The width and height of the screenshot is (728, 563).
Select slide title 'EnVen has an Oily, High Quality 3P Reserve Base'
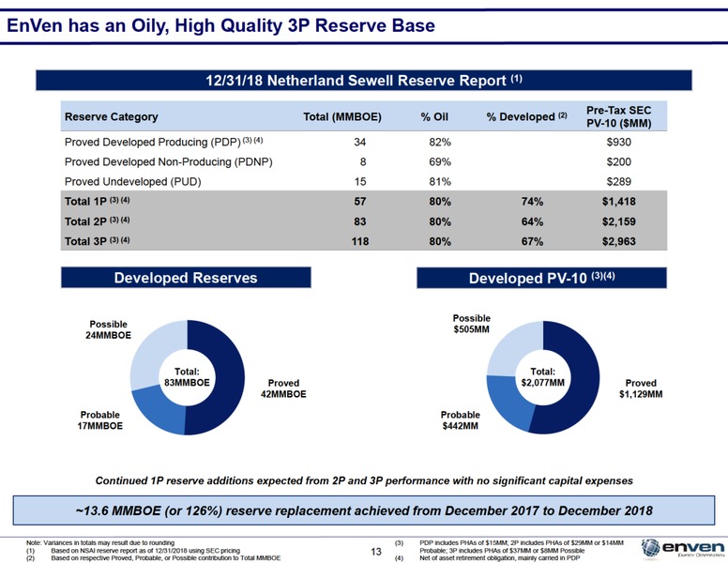pyautogui.click(x=221, y=25)
